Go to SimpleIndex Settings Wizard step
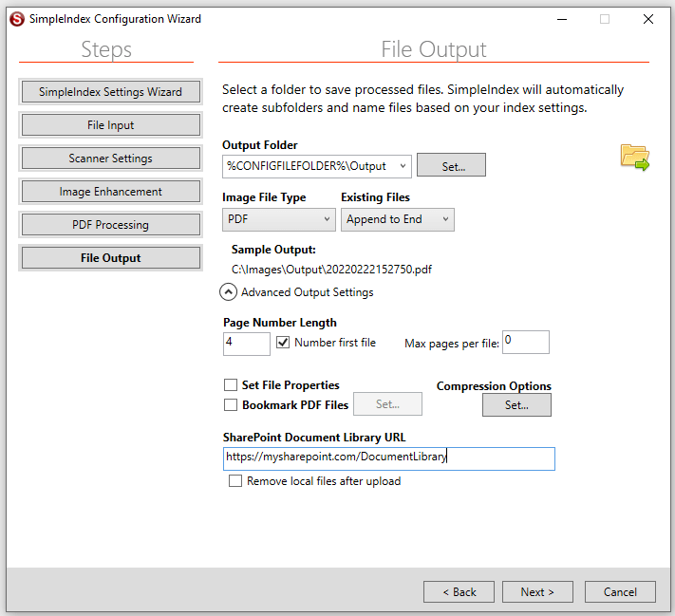This screenshot has height=616, width=675. point(111,92)
